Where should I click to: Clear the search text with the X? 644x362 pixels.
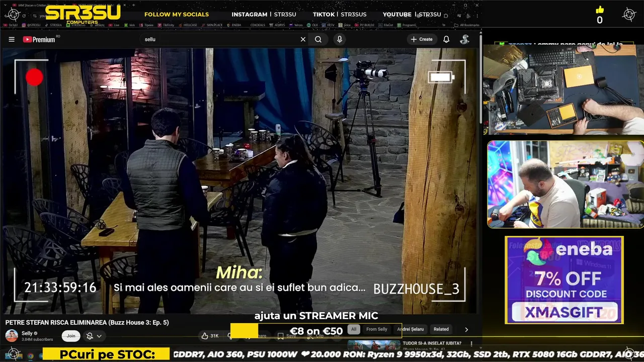point(303,39)
